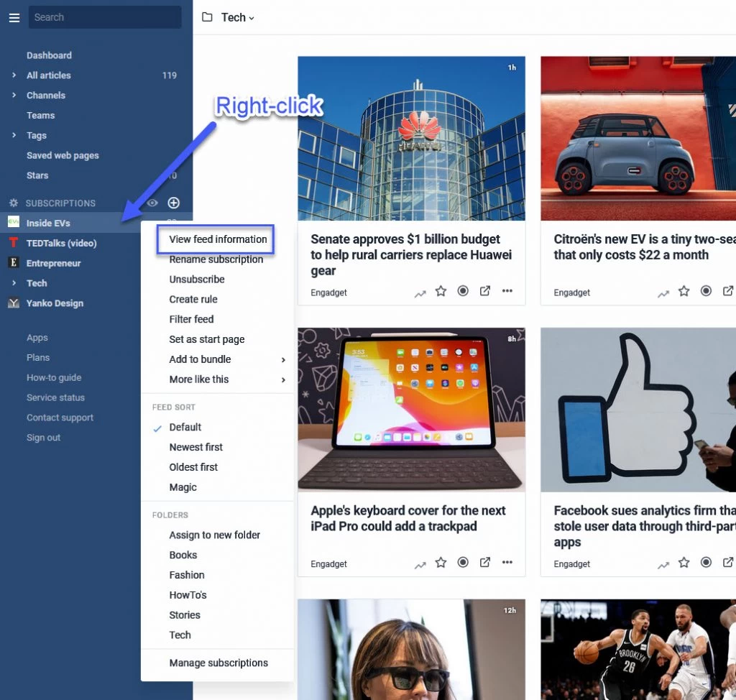The image size is (736, 700).
Task: Star the Huawei budget article
Action: click(x=441, y=292)
